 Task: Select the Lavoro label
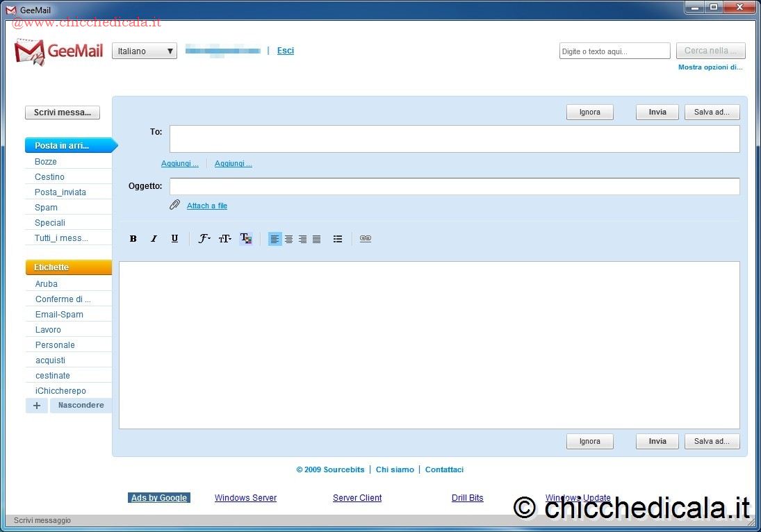pos(48,330)
